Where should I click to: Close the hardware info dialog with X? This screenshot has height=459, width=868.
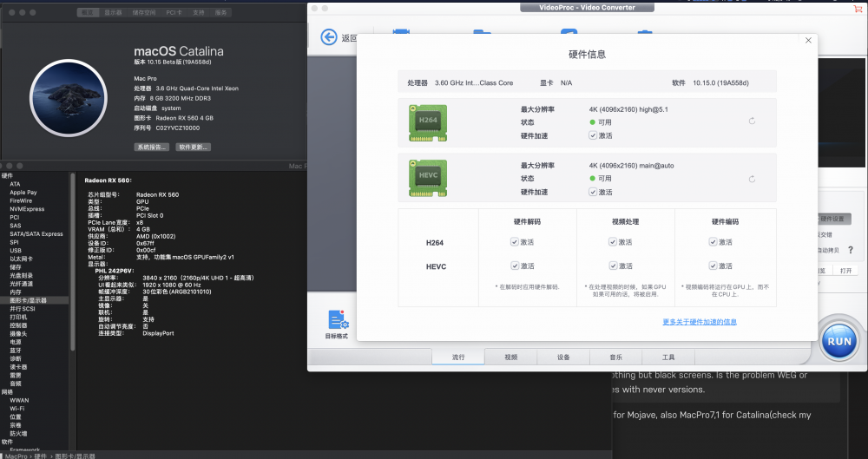click(808, 41)
